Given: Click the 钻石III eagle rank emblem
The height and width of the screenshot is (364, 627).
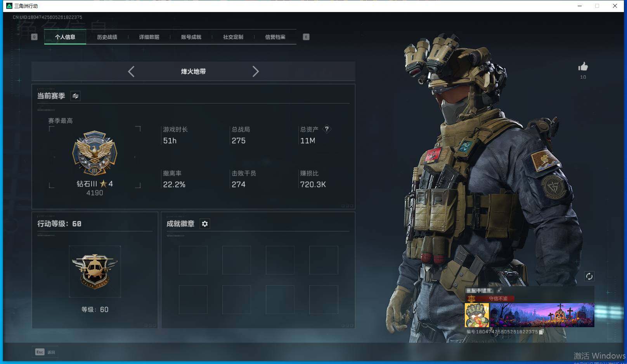Looking at the screenshot, I should pos(95,153).
